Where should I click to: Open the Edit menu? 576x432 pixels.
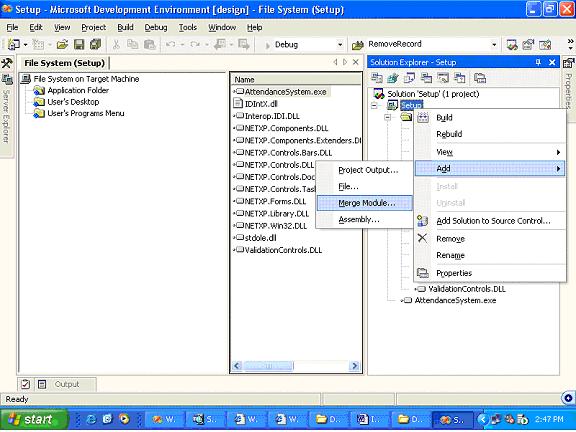36,28
